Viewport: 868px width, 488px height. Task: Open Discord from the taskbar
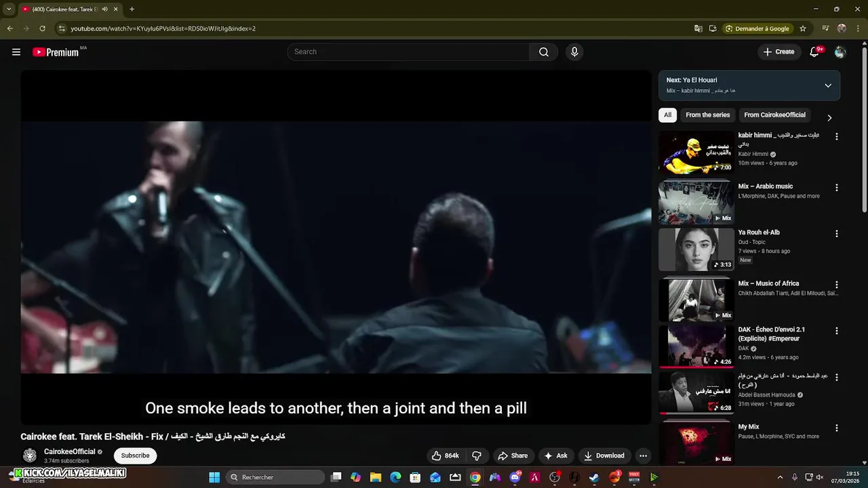coord(515,477)
